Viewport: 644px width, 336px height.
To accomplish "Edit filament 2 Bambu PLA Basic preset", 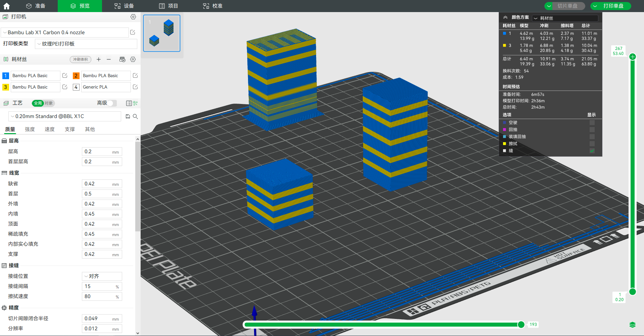I will pyautogui.click(x=135, y=75).
